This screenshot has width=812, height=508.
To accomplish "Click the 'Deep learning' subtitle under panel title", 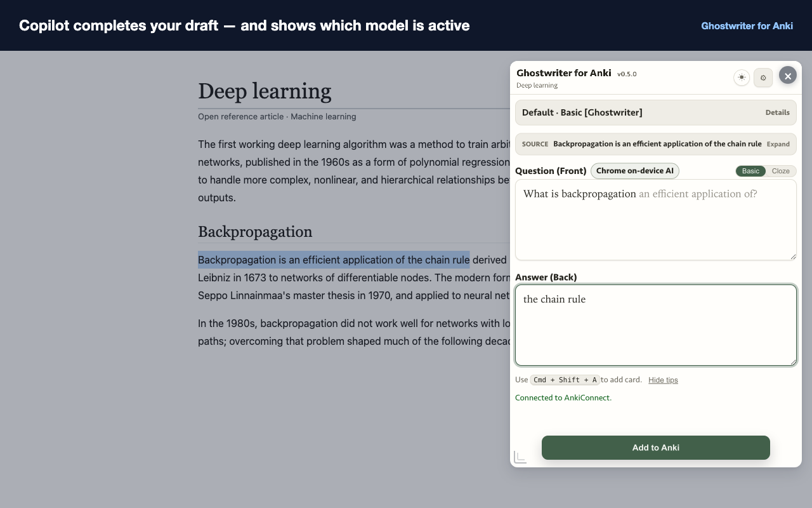I will [x=537, y=86].
